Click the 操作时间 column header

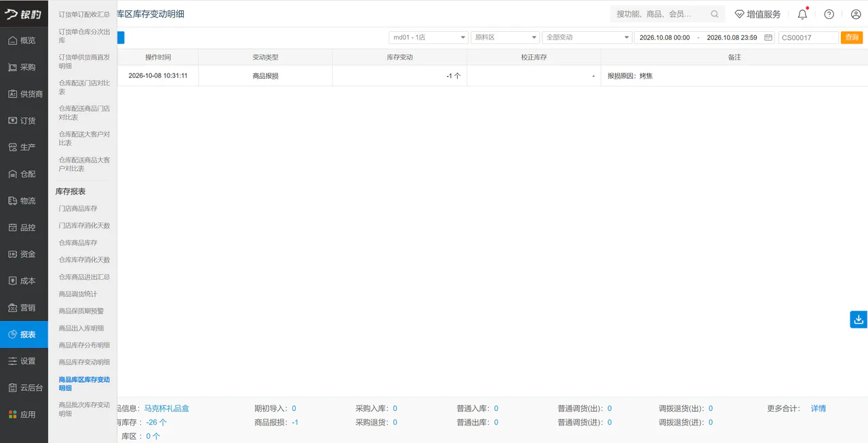(158, 57)
